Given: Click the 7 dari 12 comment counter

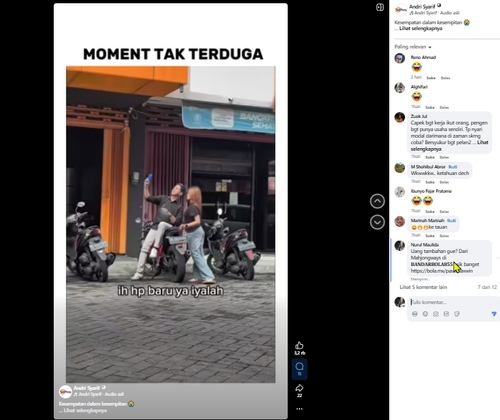Looking at the screenshot, I should [x=487, y=287].
